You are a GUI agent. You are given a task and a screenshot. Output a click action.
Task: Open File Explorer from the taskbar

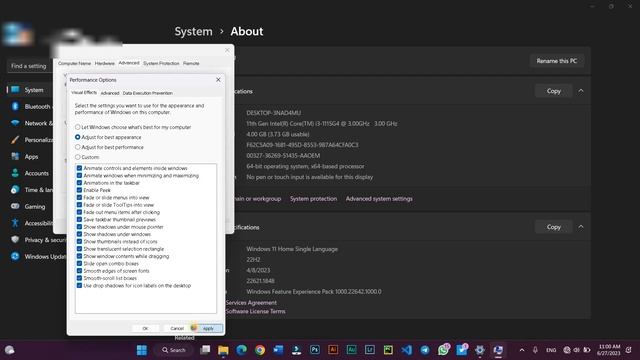click(223, 350)
